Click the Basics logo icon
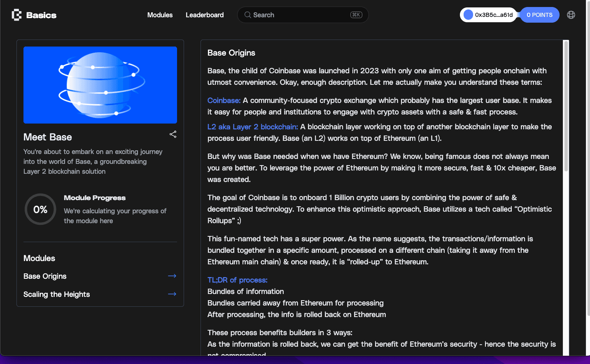 (16, 15)
